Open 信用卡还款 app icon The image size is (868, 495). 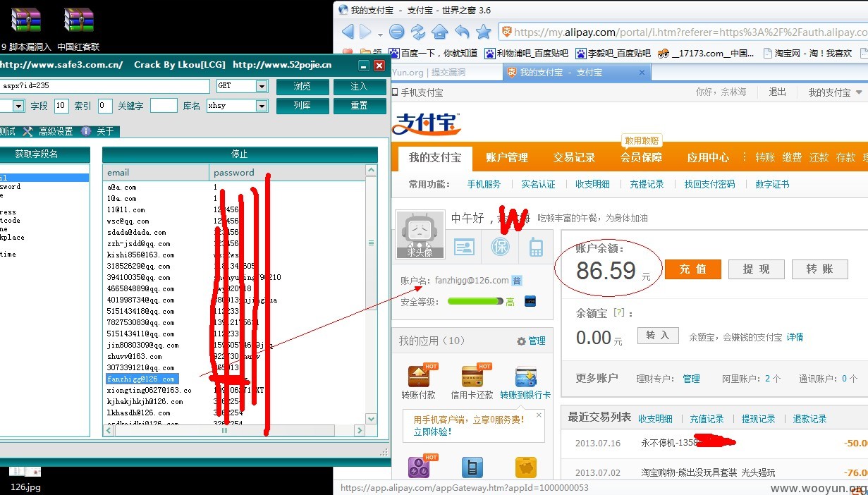pyautogui.click(x=472, y=376)
